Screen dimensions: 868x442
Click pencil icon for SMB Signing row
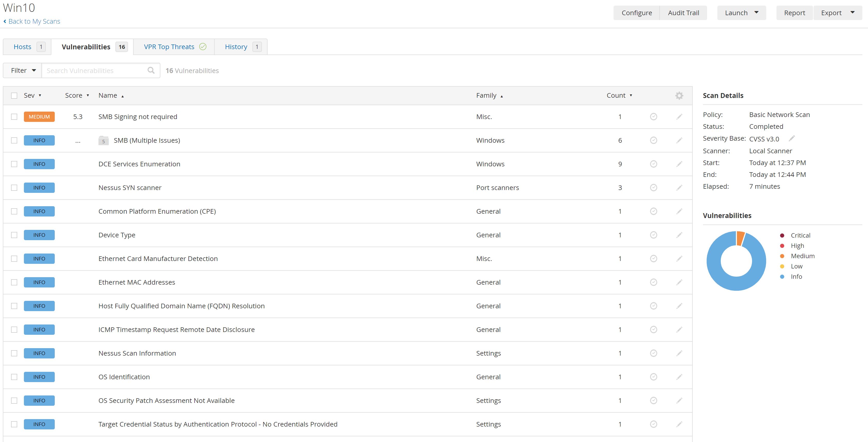(x=679, y=117)
